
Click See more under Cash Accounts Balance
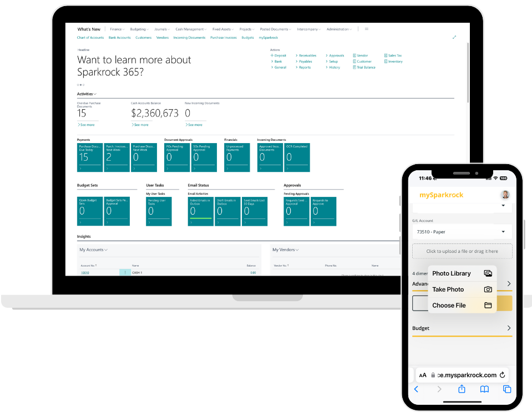click(140, 125)
